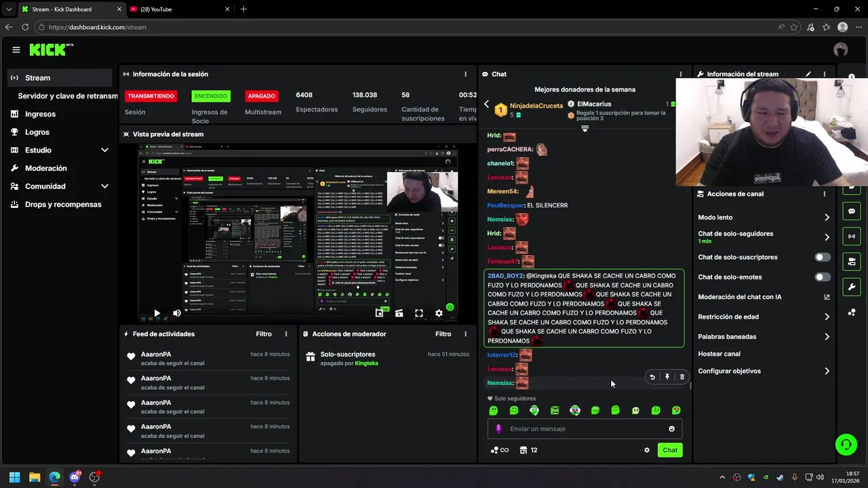Open the profile avatar at top right

[841, 49]
